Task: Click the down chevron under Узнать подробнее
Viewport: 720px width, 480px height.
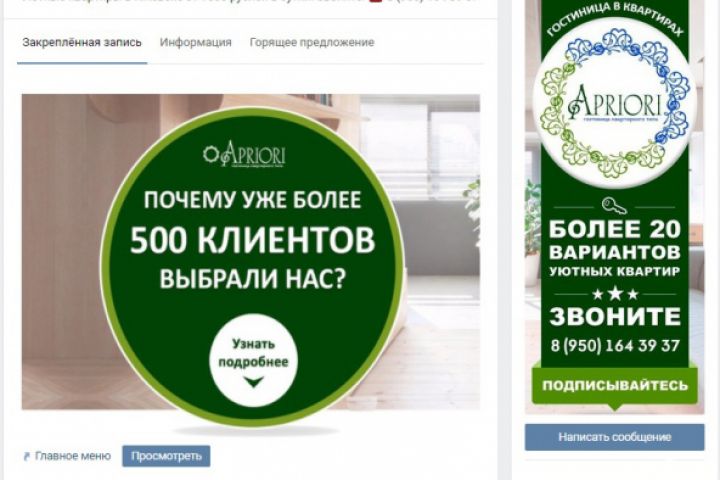Action: [253, 381]
